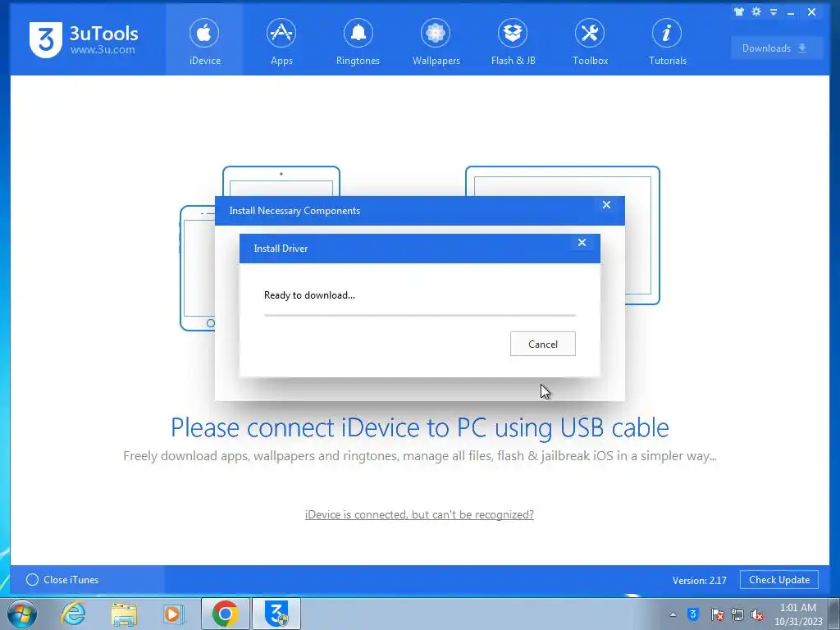
Task: Switch to Google Chrome in the taskbar
Action: click(x=225, y=614)
